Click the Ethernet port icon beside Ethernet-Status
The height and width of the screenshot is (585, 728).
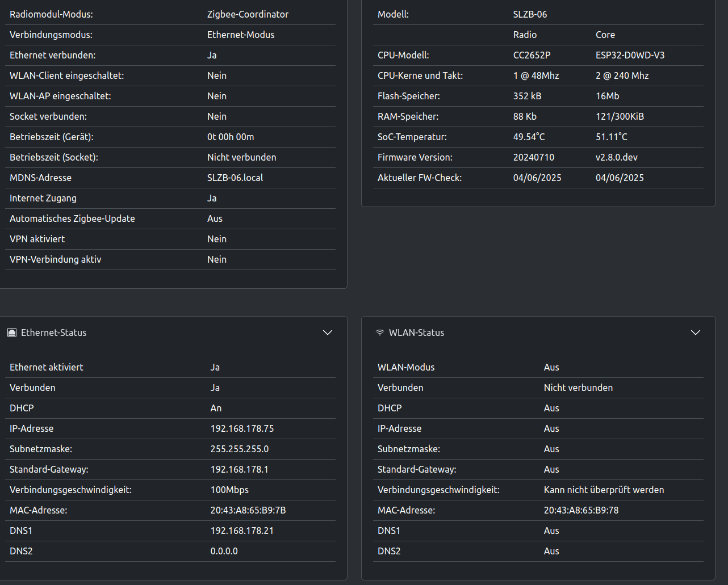tap(12, 333)
